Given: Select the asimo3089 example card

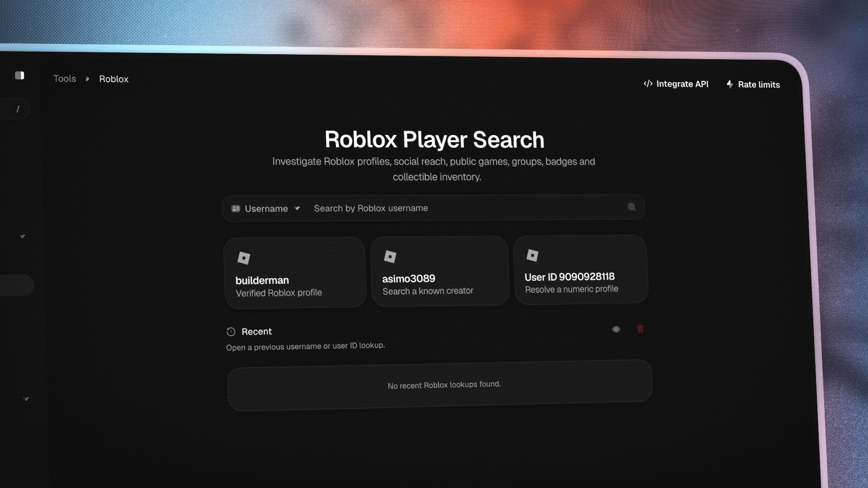Looking at the screenshot, I should [440, 271].
